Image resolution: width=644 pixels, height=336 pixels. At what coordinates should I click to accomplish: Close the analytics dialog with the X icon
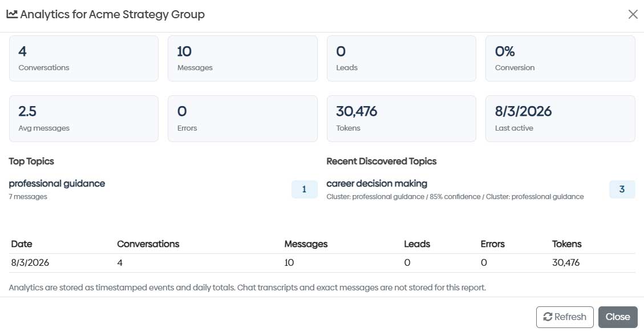click(633, 14)
